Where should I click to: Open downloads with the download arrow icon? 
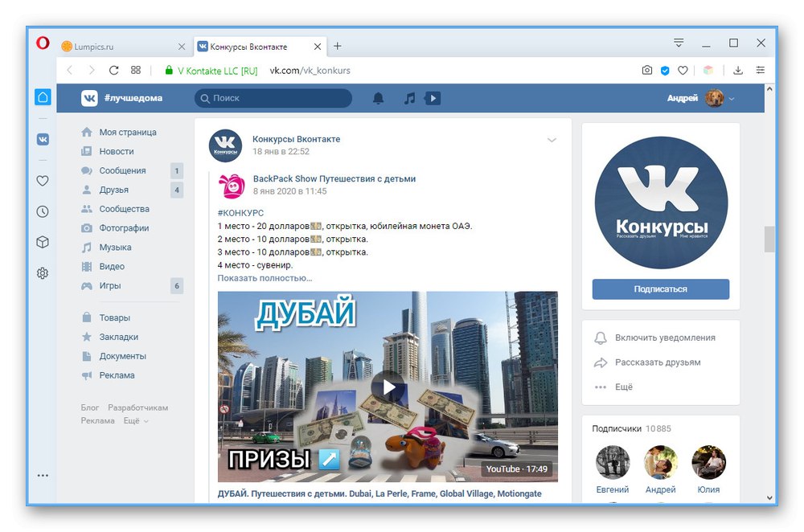[x=738, y=70]
